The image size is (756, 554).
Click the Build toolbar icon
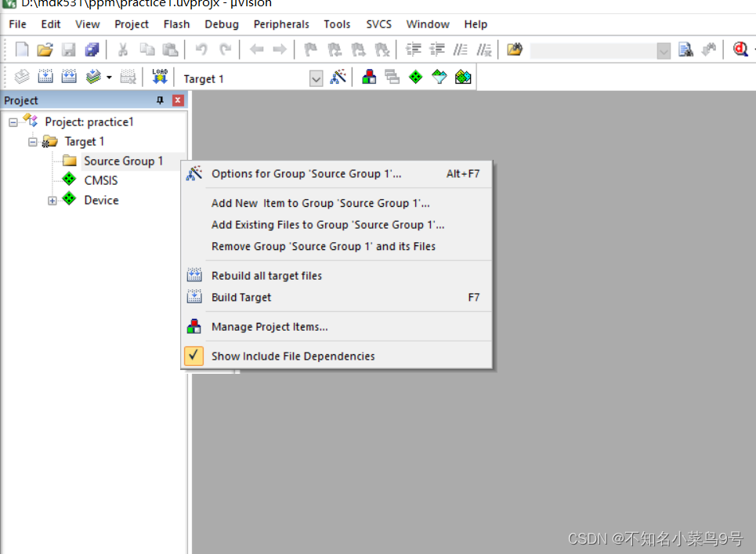coord(45,77)
